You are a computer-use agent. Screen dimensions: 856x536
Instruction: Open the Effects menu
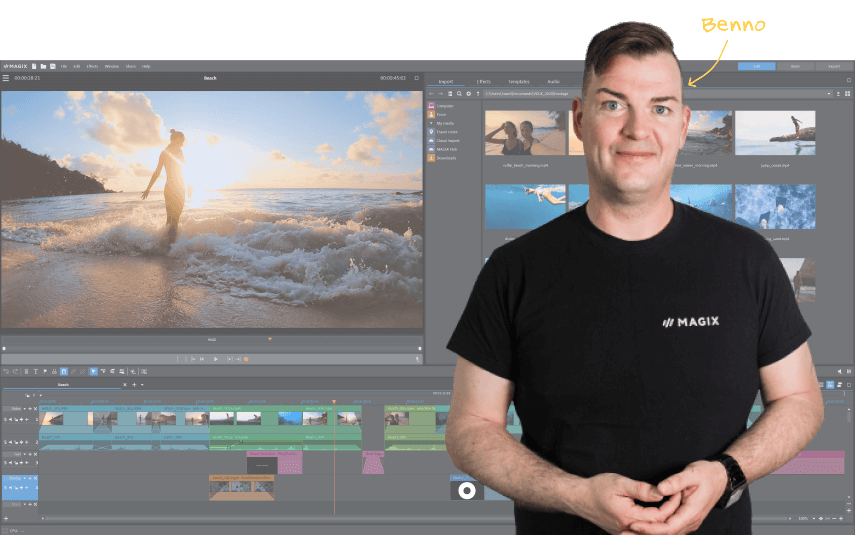point(92,66)
